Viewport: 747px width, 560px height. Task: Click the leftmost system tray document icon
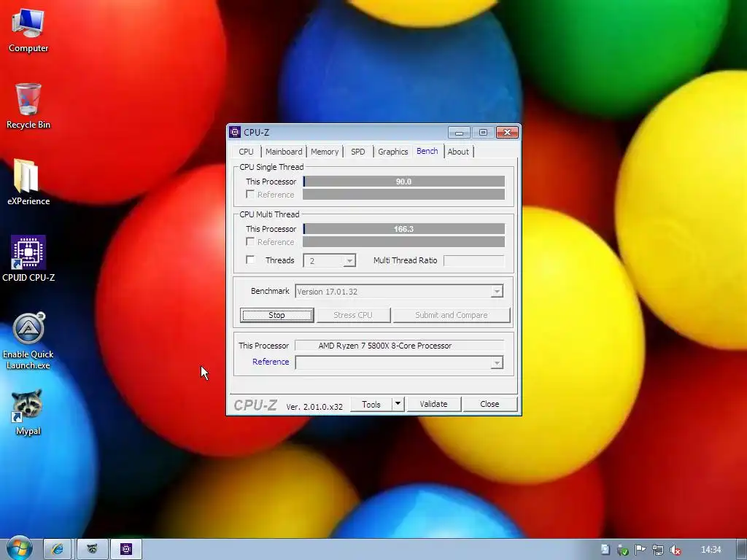pos(605,550)
